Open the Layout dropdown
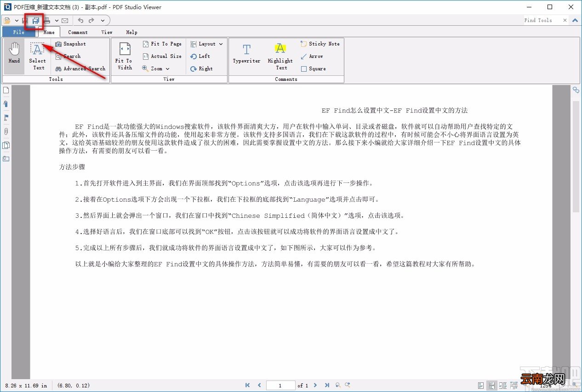This screenshot has height=392, width=582. 207,44
